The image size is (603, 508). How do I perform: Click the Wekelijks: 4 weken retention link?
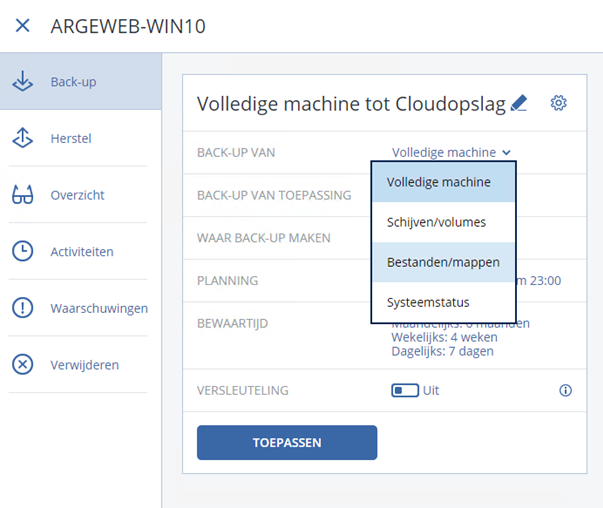pyautogui.click(x=444, y=337)
